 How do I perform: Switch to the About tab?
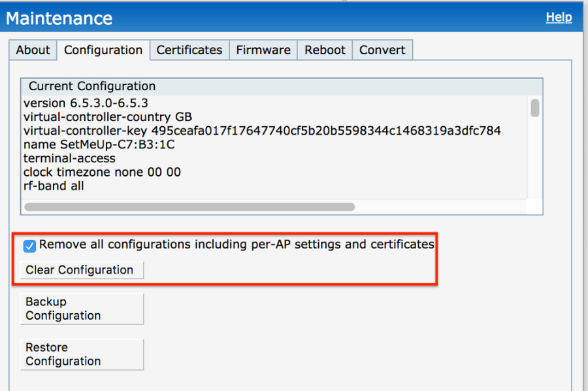33,50
